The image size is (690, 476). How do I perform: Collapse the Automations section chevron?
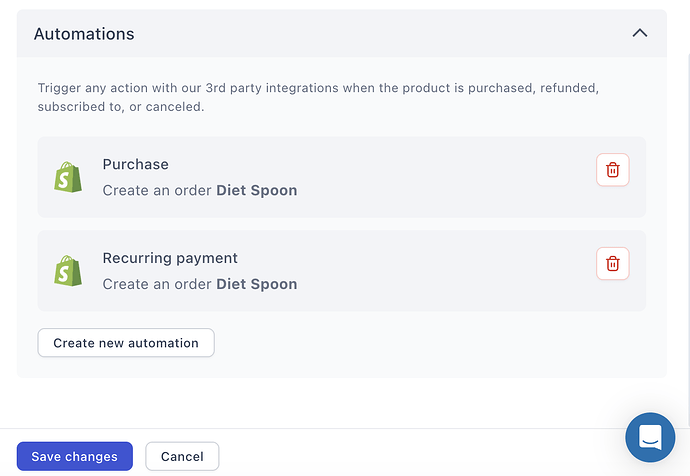point(640,33)
